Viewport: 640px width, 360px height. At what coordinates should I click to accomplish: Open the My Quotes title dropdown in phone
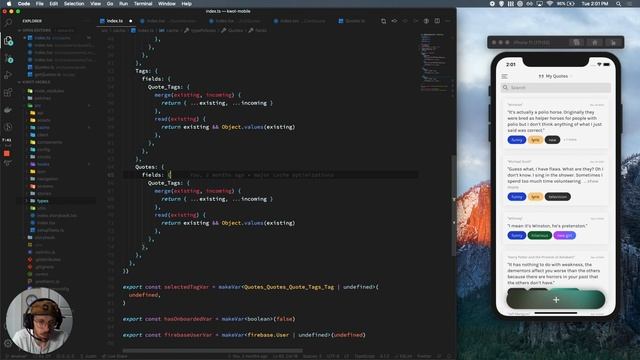click(x=556, y=76)
